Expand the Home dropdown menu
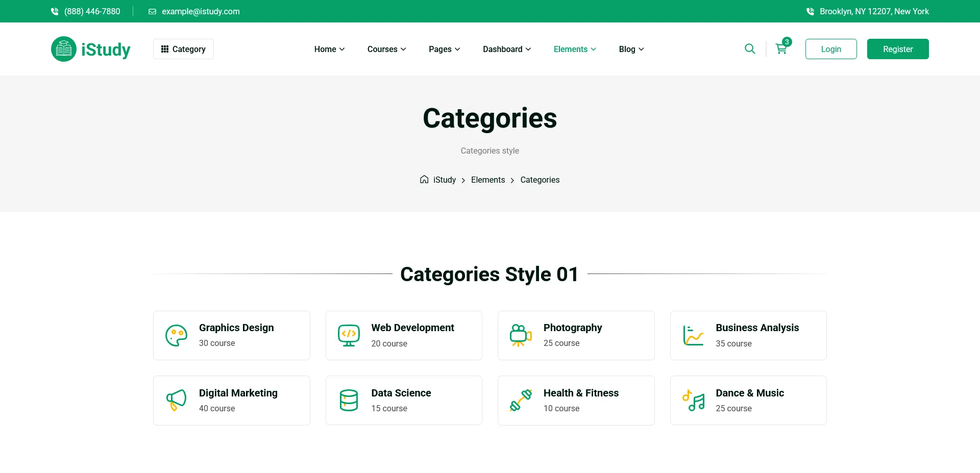980x473 pixels. [329, 49]
